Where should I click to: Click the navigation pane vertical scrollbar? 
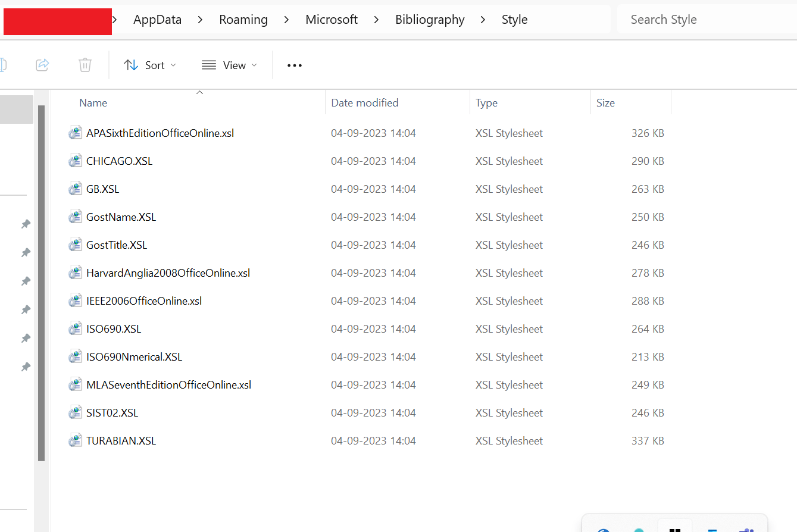[41, 283]
